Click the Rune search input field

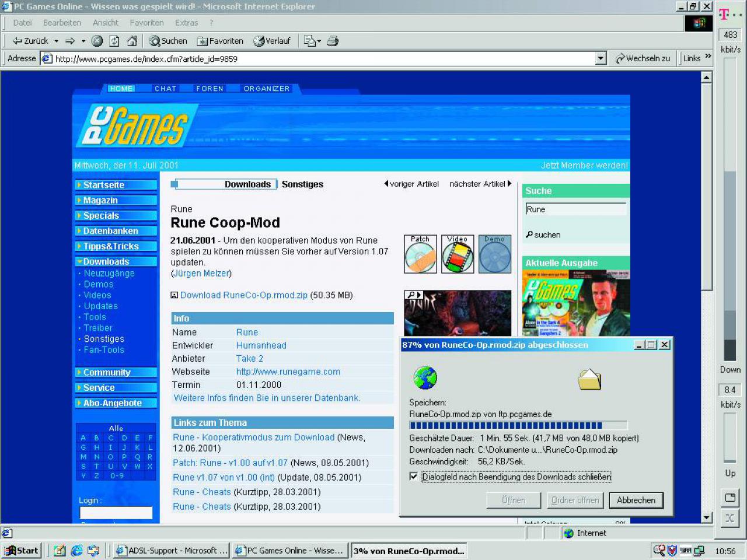[575, 209]
